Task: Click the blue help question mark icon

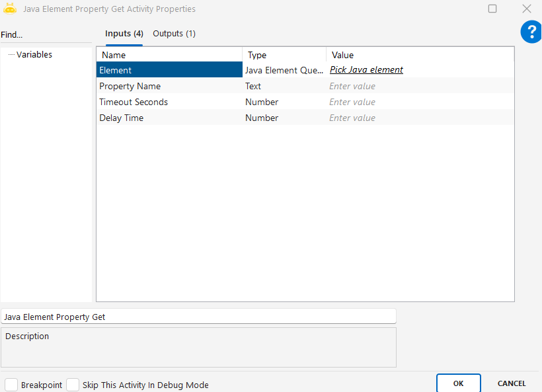Action: [x=531, y=32]
